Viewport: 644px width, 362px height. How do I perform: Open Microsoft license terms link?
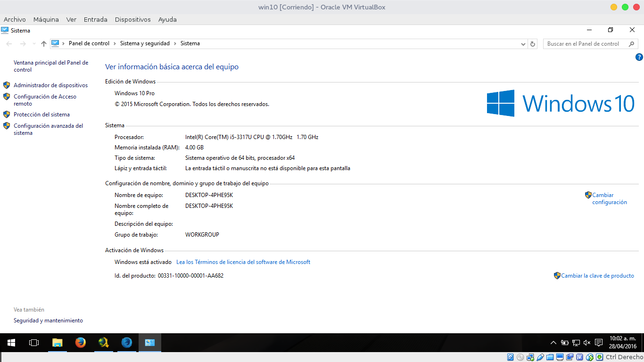coord(243,262)
